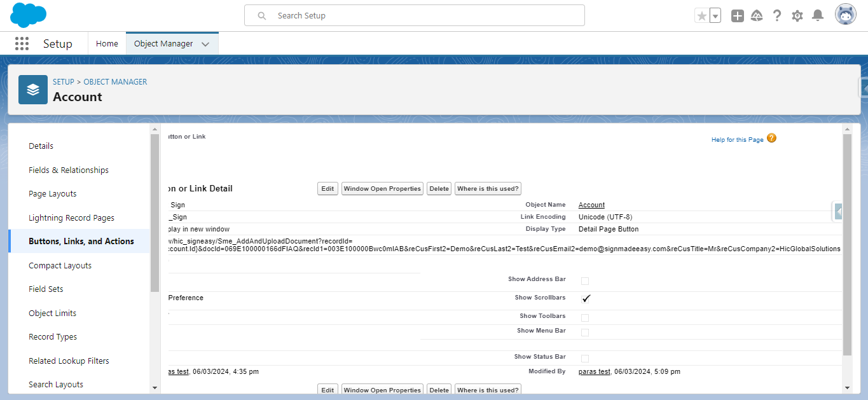
Task: Open the Help for this Page link
Action: (x=738, y=140)
